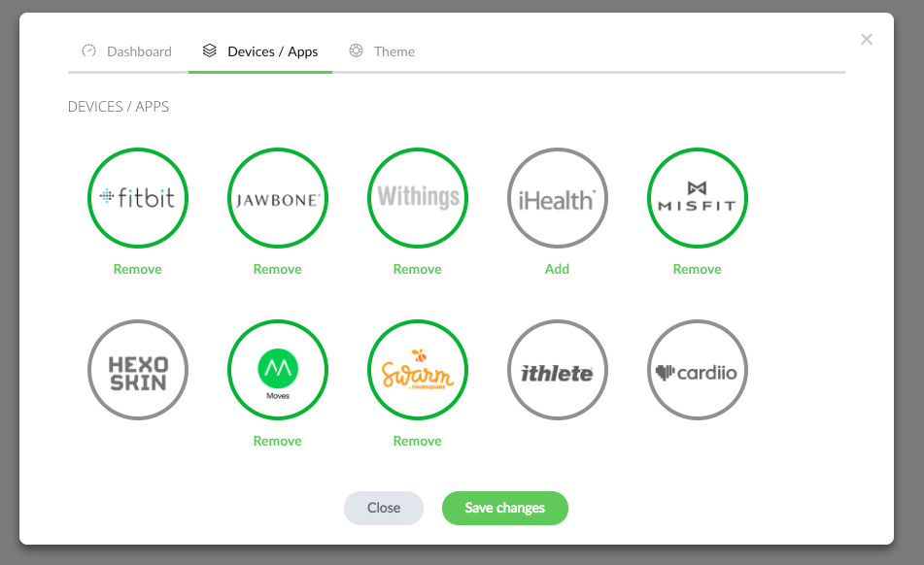Remove the Misfit device
The height and width of the screenshot is (565, 924).
[x=697, y=269]
